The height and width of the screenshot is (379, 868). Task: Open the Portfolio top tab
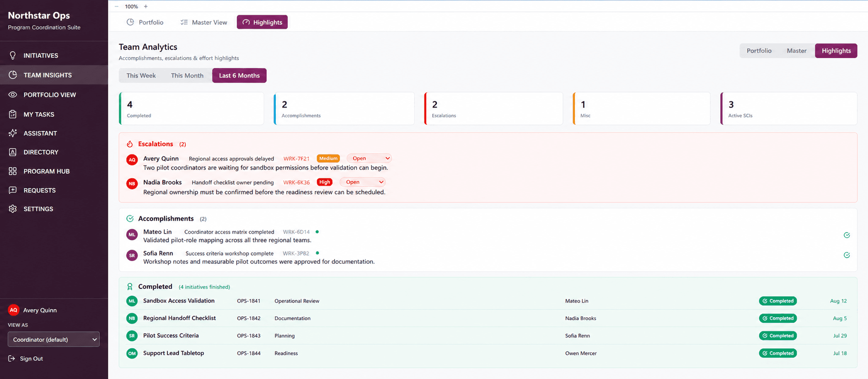(x=145, y=22)
